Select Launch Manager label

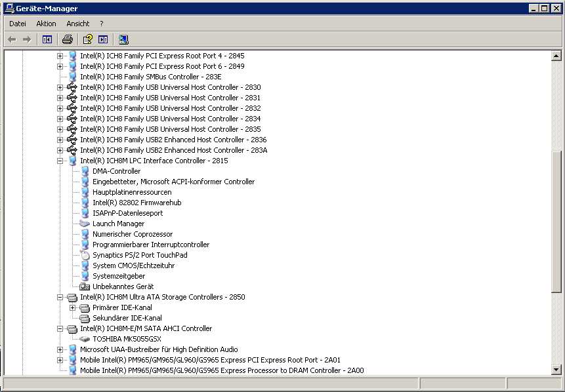point(119,224)
